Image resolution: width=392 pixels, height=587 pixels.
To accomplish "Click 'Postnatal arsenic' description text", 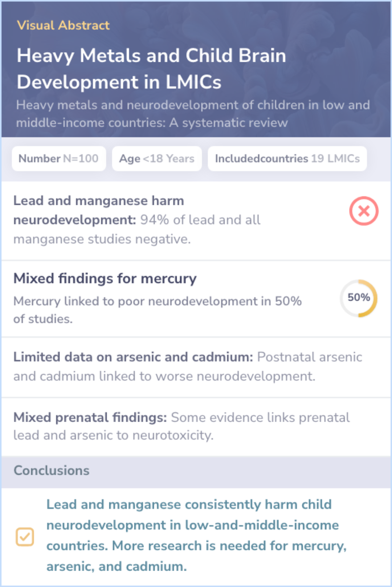I will click(310, 357).
